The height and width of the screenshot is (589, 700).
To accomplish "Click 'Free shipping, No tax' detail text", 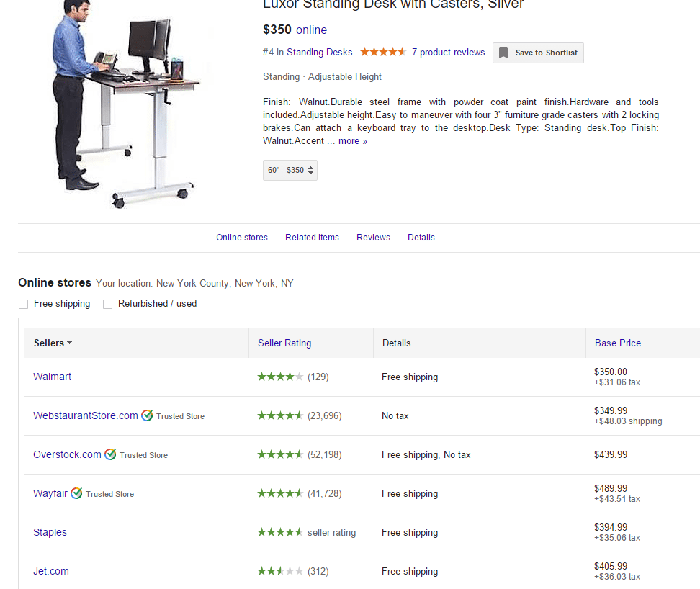I will pyautogui.click(x=426, y=454).
